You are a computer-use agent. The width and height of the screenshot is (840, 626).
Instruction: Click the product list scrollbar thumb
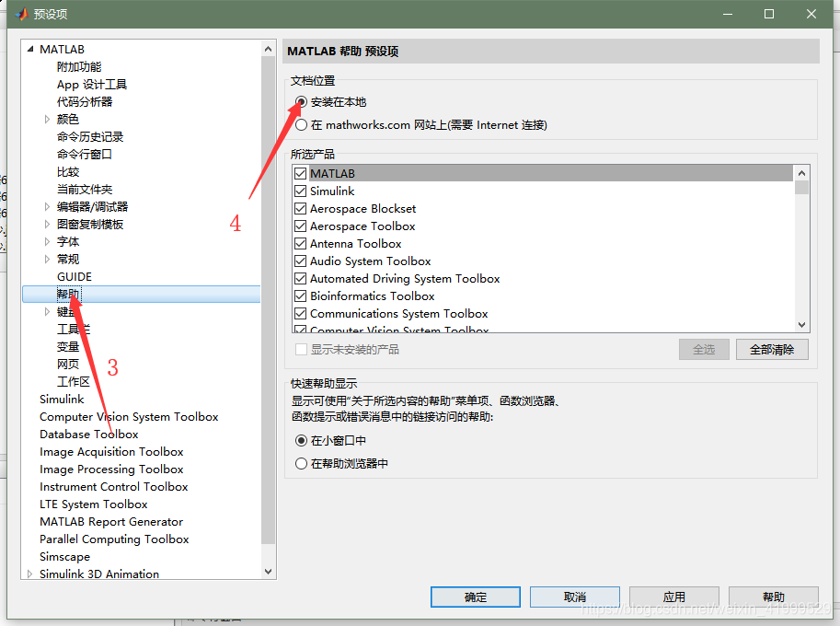pos(801,187)
